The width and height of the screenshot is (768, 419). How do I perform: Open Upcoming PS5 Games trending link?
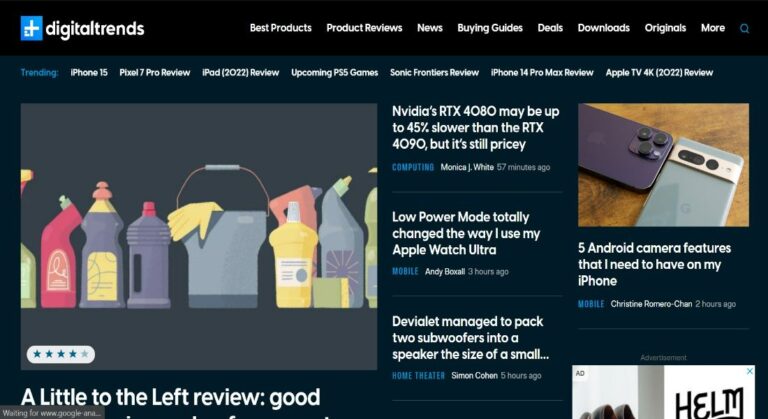(x=335, y=73)
